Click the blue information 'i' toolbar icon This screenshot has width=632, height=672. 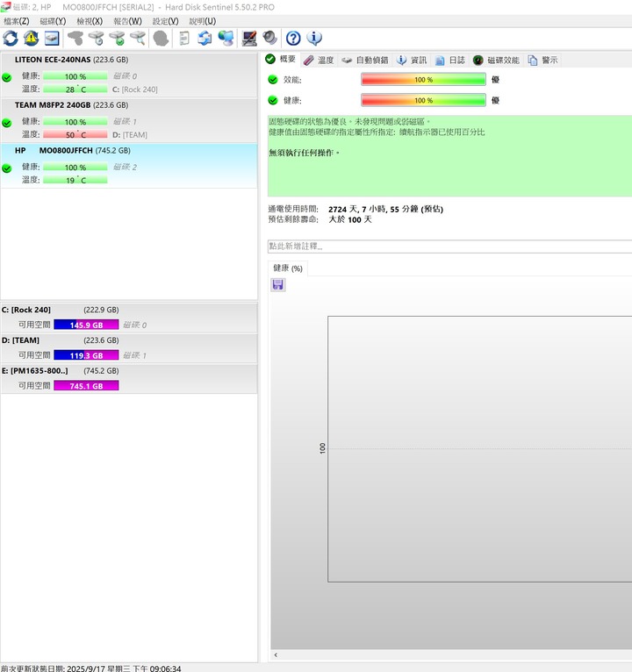point(313,38)
